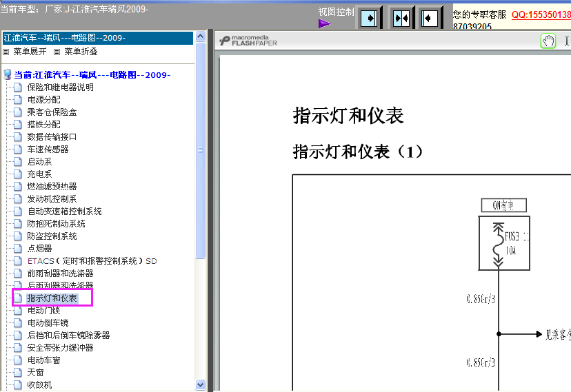This screenshot has height=392, width=571.
Task: Click the page icon next to 电源分配
Action: tap(17, 100)
